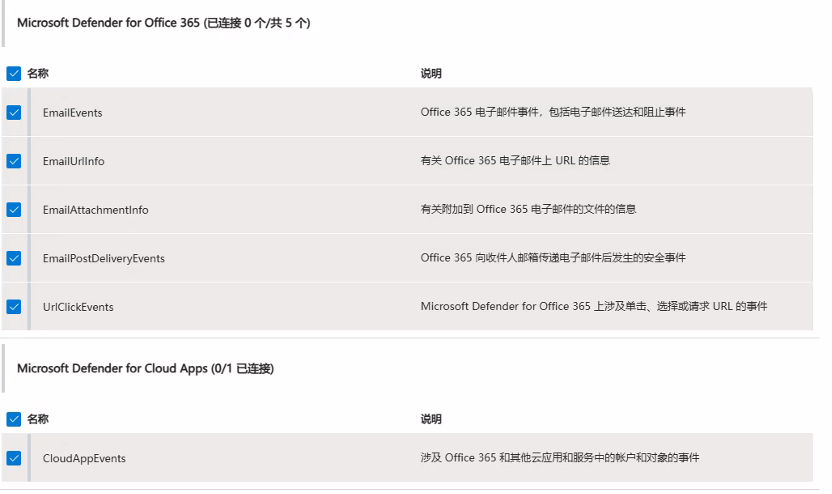Select the EmailPostDeliveryEvents row label

(104, 258)
